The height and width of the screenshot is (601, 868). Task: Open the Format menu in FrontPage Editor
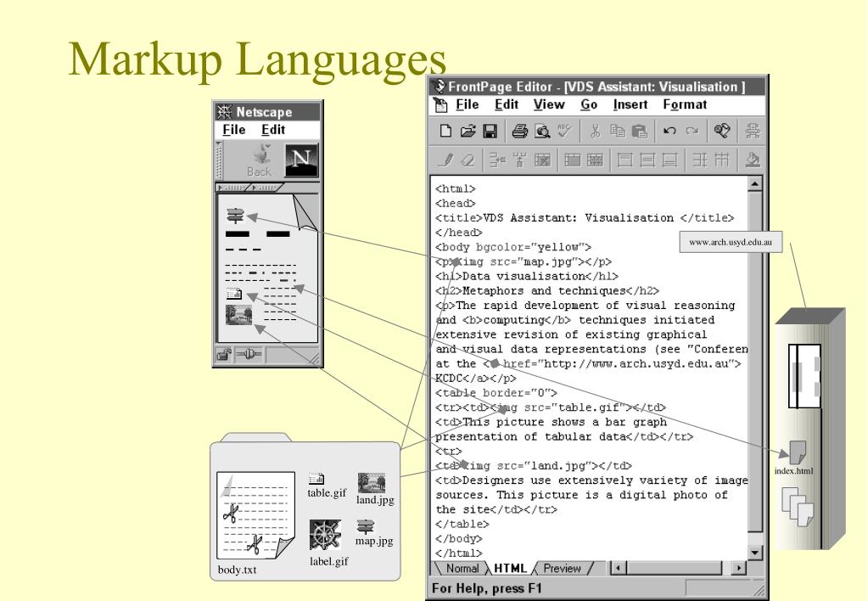pos(685,104)
